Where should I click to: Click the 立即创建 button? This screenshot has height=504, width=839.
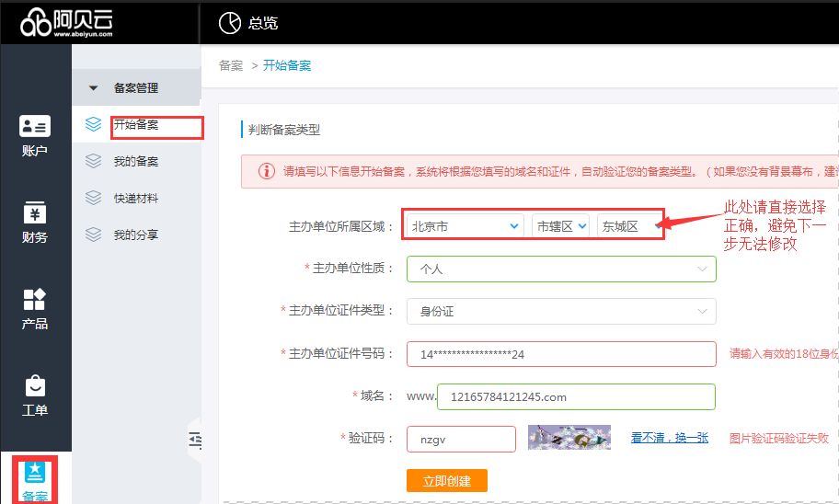click(x=447, y=480)
